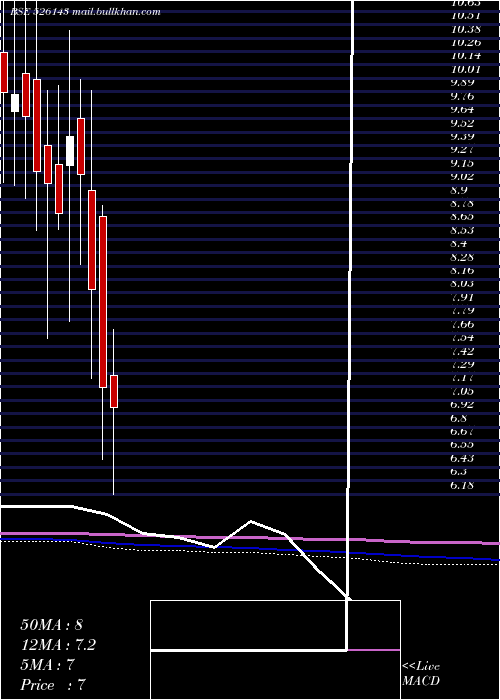Click the 12MA : 7.2 readout
The height and width of the screenshot is (700, 500).
point(58,645)
